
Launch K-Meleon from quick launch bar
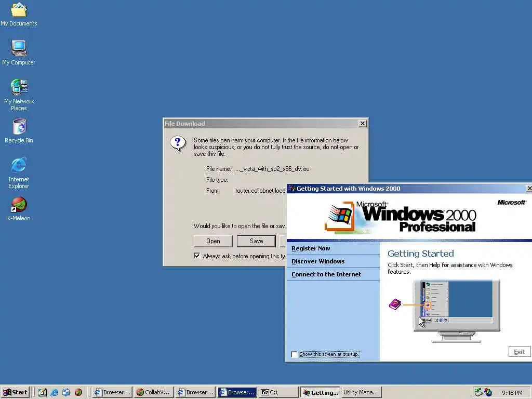point(78,392)
